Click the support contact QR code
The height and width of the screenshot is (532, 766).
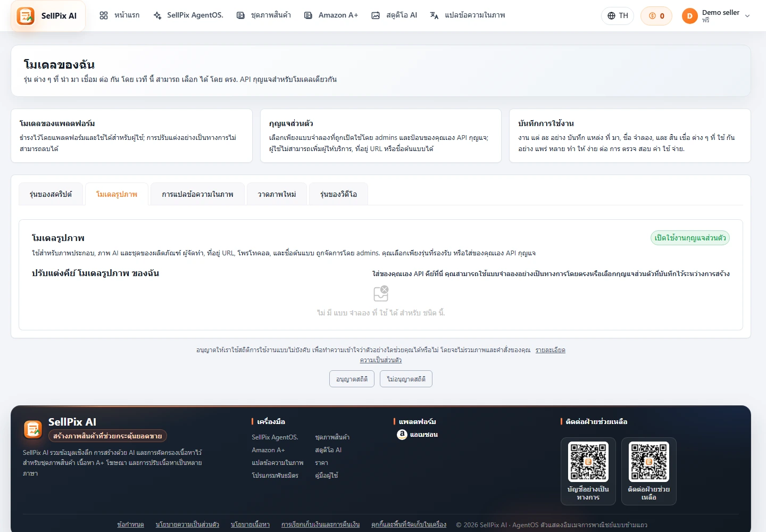point(649,462)
